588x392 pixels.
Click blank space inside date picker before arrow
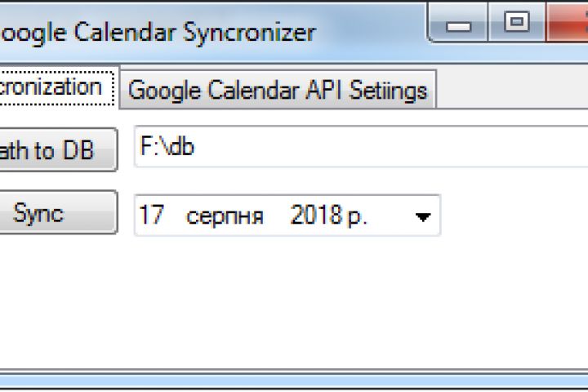[x=390, y=216]
